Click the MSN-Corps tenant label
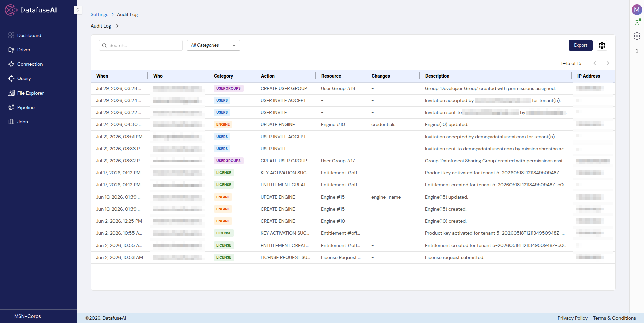 (28, 316)
